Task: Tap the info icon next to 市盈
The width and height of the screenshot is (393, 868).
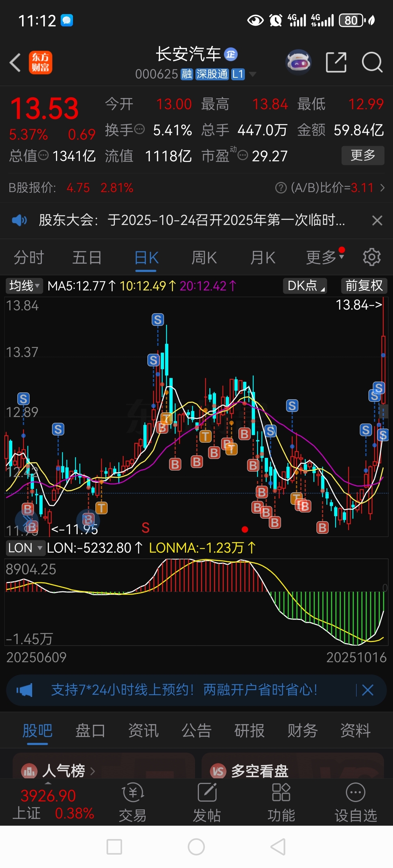Action: coord(243,156)
